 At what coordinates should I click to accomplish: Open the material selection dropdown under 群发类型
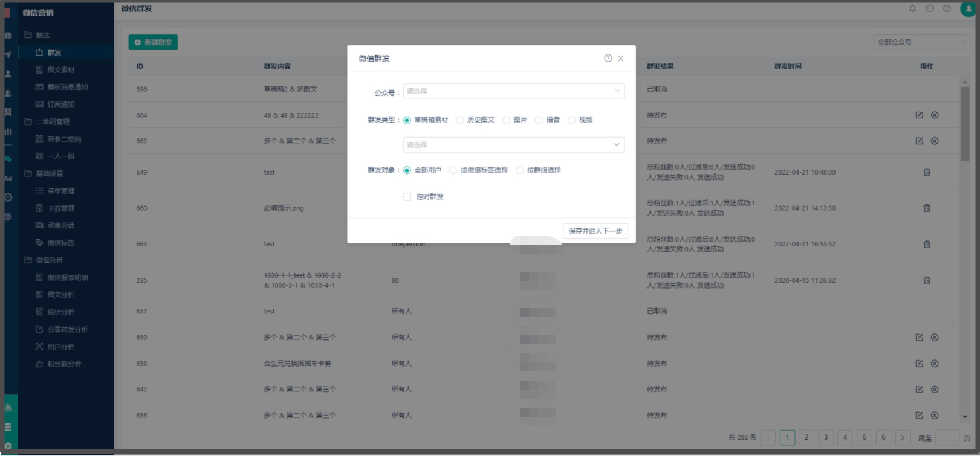pos(514,145)
